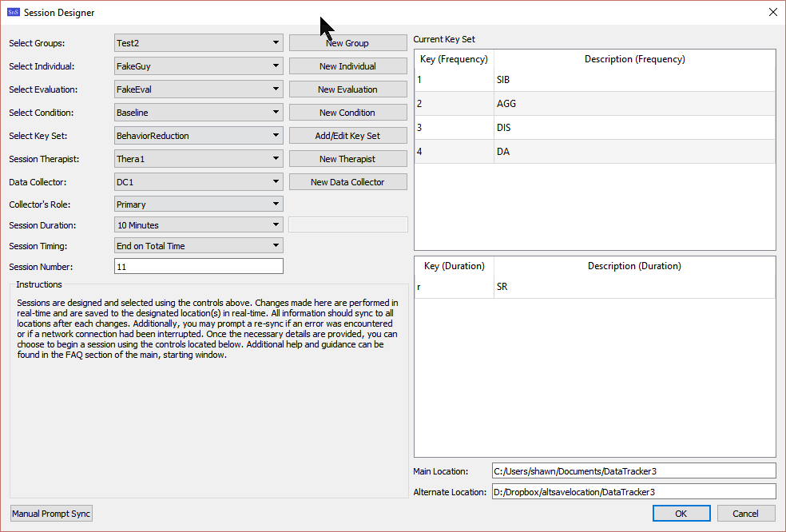Click Manual Prompt Sync

coord(51,514)
